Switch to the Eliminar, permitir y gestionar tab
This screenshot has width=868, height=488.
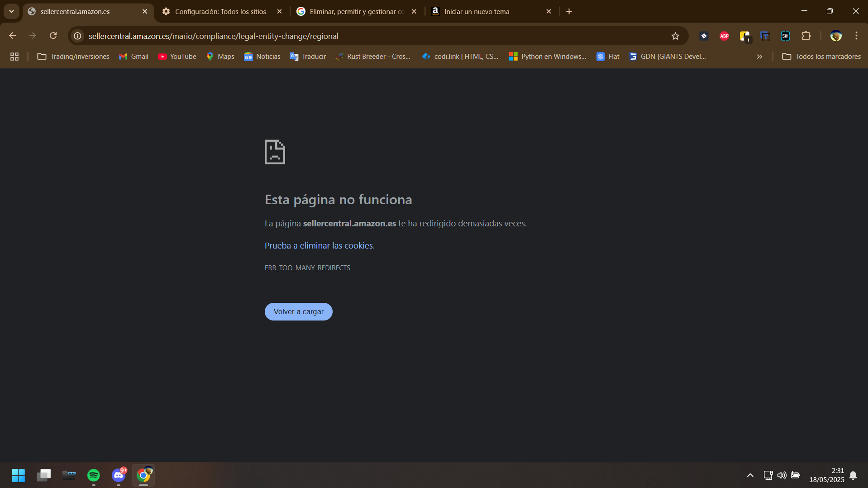(357, 12)
